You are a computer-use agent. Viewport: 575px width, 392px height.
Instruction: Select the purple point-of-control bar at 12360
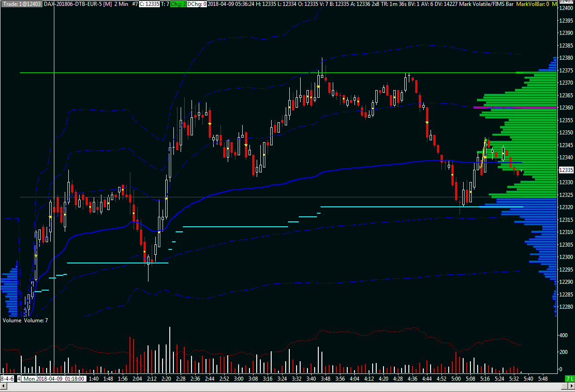point(515,107)
